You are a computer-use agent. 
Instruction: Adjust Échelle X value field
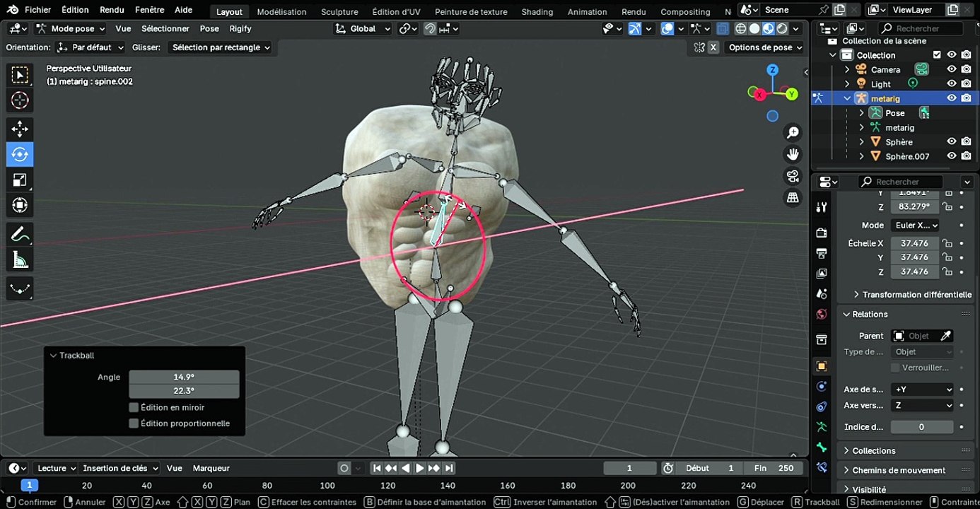(914, 243)
